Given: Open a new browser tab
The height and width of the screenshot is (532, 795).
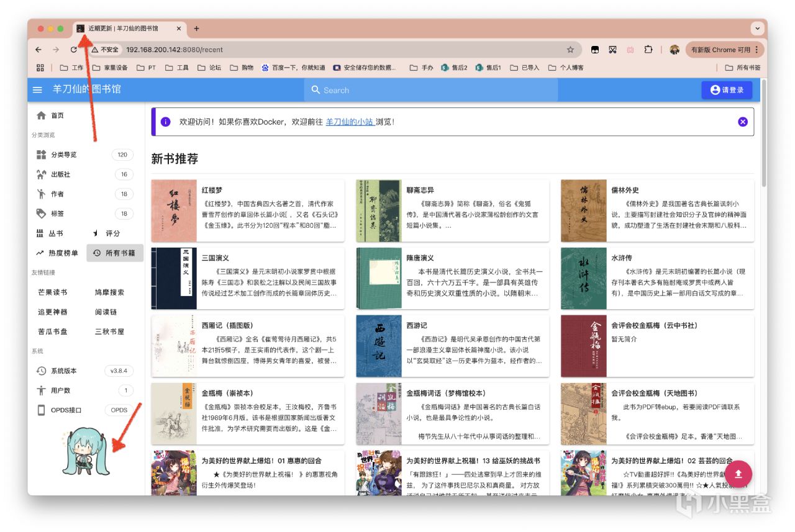Looking at the screenshot, I should pyautogui.click(x=196, y=29).
